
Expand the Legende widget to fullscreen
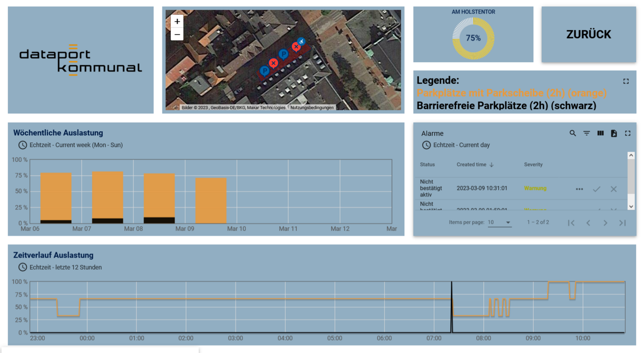pos(626,81)
